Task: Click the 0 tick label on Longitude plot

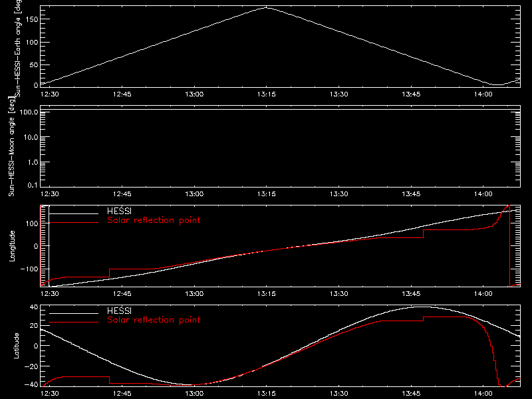Action: click(36, 246)
